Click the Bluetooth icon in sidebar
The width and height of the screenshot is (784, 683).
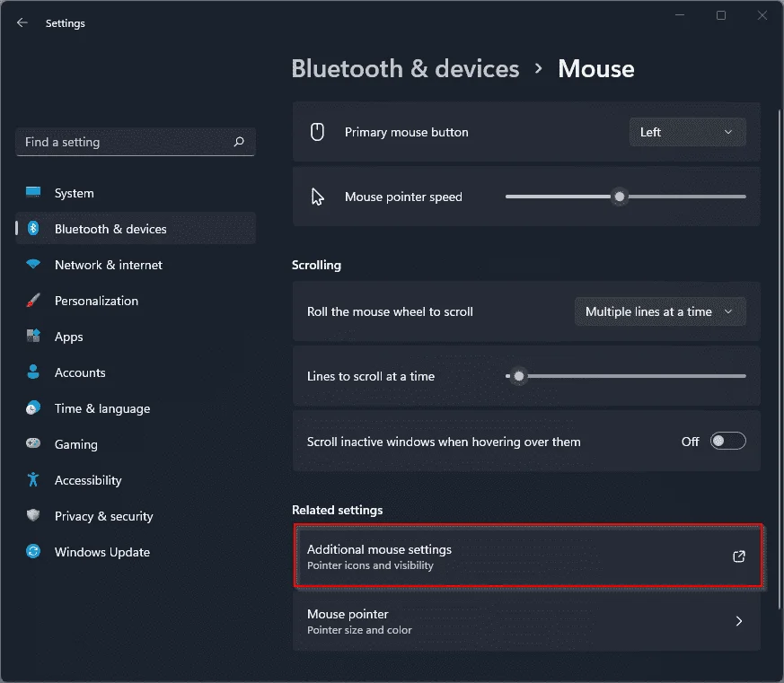(33, 228)
